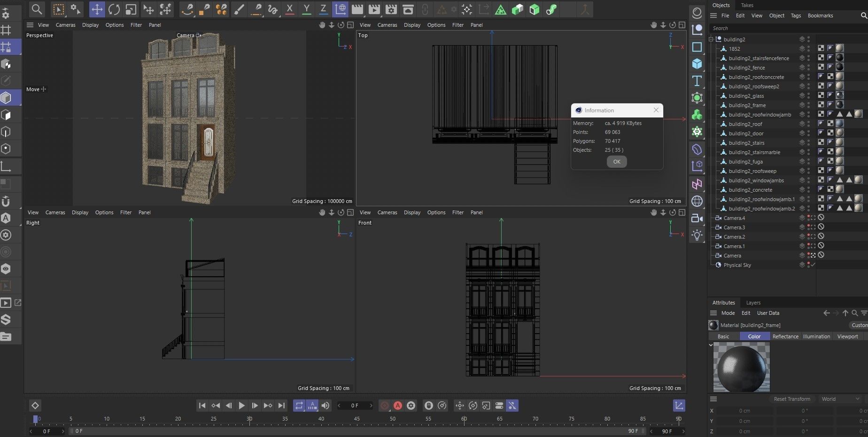Click the timeline ruler at frame 45
Image resolution: width=868 pixels, height=437 pixels.
tap(356, 419)
